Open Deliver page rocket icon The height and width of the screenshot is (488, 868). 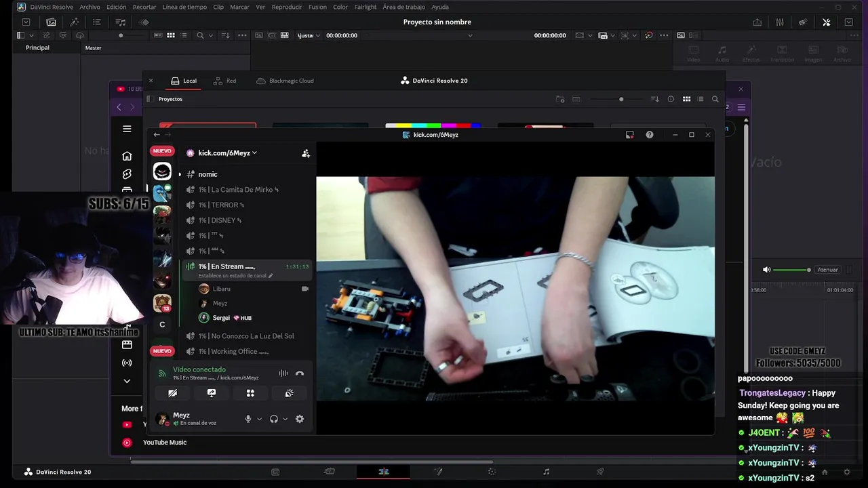[x=600, y=472]
